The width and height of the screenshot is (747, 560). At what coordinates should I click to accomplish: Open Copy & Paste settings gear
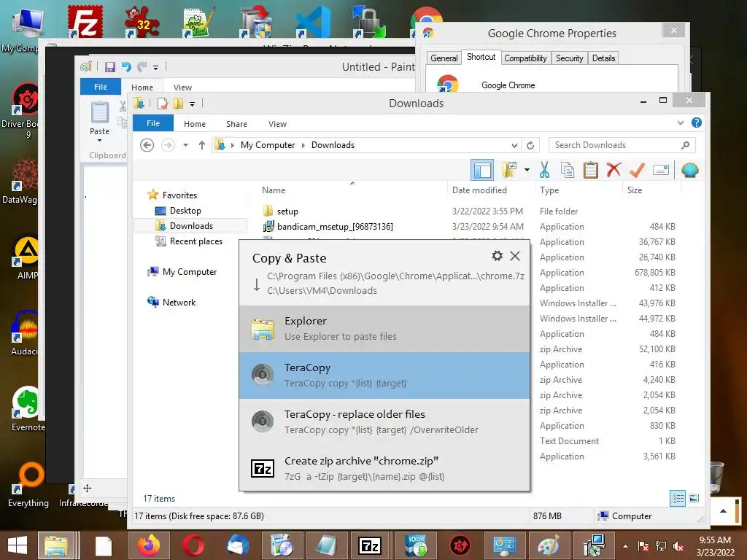click(497, 256)
